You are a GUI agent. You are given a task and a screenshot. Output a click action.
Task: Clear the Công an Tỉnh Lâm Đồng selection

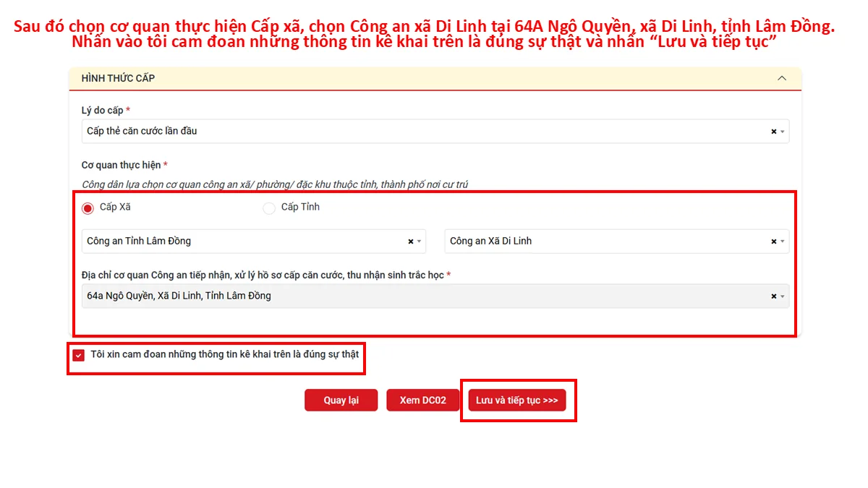[410, 241]
